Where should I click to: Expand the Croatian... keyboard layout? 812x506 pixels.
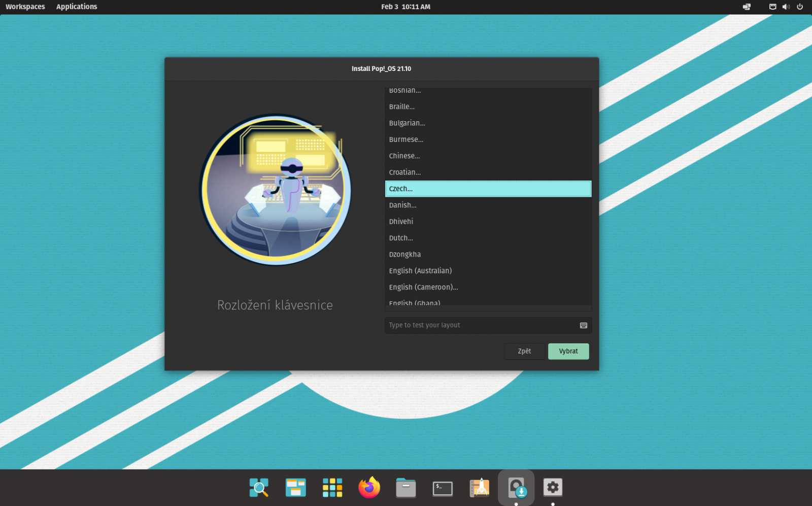click(x=488, y=172)
